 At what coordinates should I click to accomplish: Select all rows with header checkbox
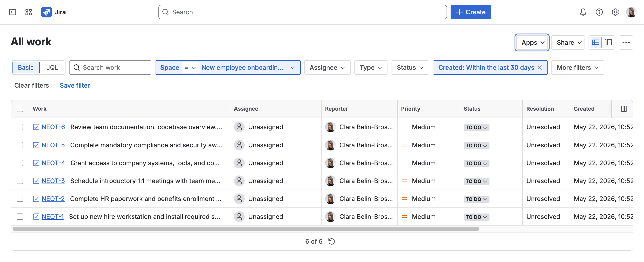pyautogui.click(x=20, y=109)
